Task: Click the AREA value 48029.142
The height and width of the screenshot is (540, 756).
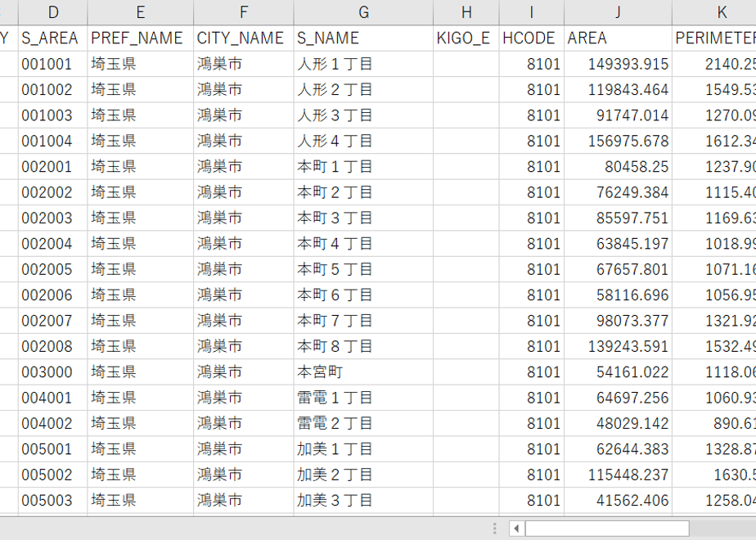Action: click(618, 423)
